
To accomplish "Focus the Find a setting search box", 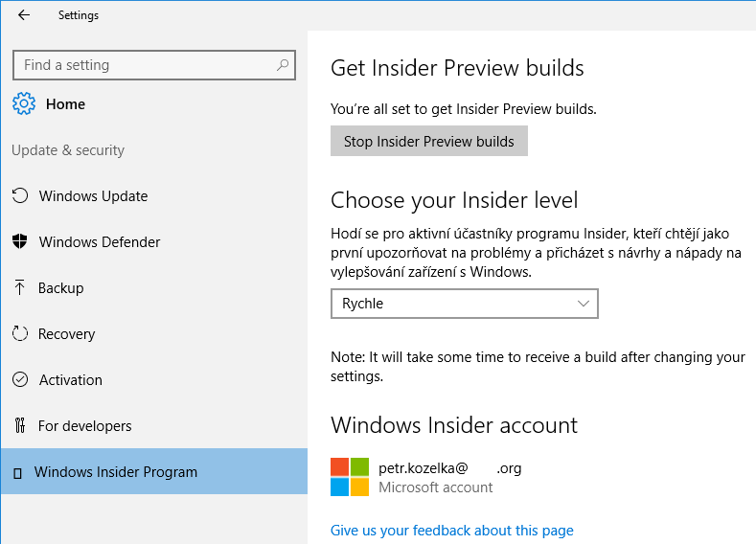I will [144, 65].
